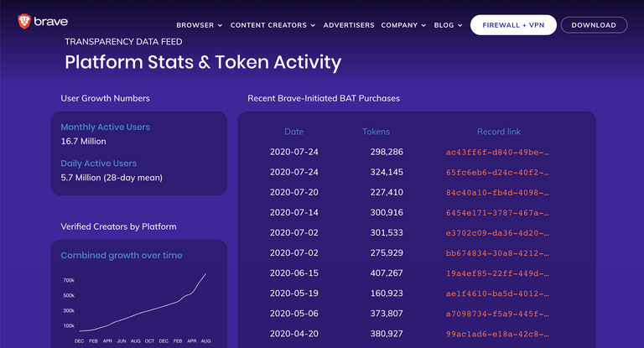Image resolution: width=644 pixels, height=348 pixels.
Task: Click the Combined growth over time heading
Action: 122,255
